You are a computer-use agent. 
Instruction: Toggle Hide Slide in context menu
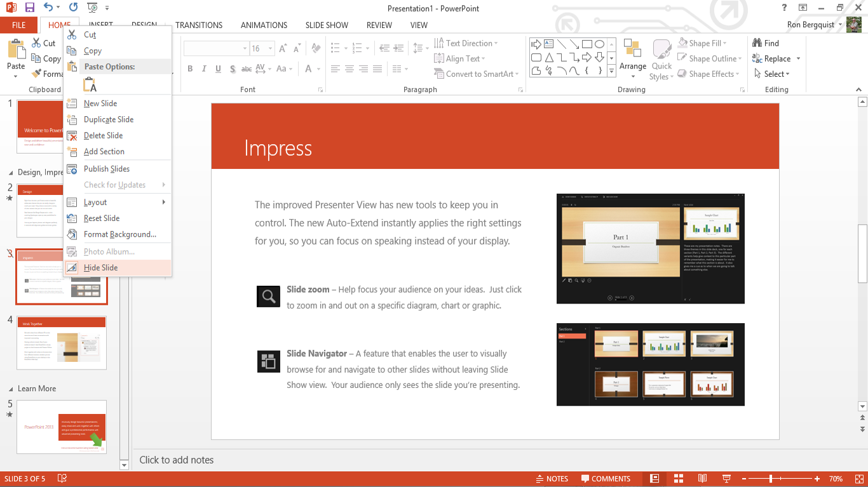101,268
